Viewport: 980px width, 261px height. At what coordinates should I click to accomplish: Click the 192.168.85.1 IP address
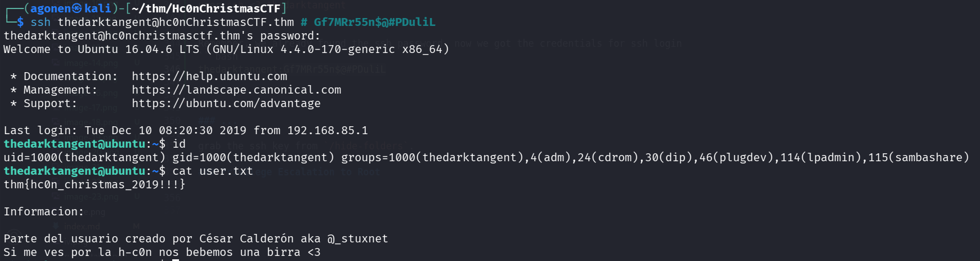(x=328, y=130)
